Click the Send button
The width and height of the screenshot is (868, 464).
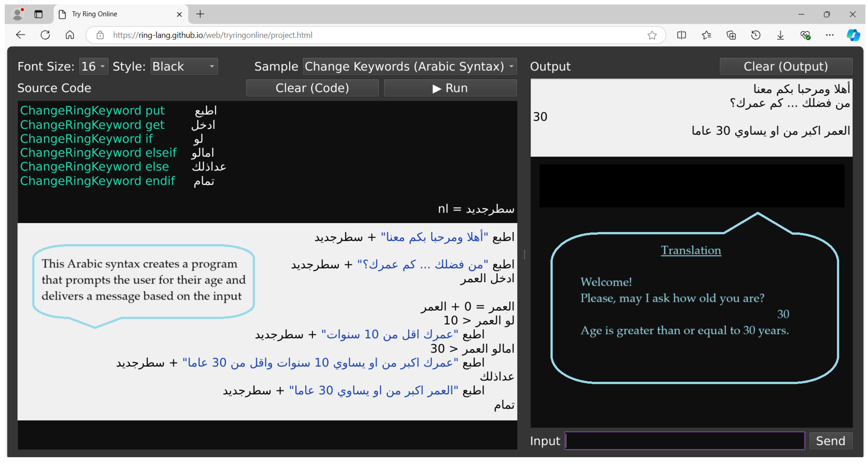click(830, 440)
